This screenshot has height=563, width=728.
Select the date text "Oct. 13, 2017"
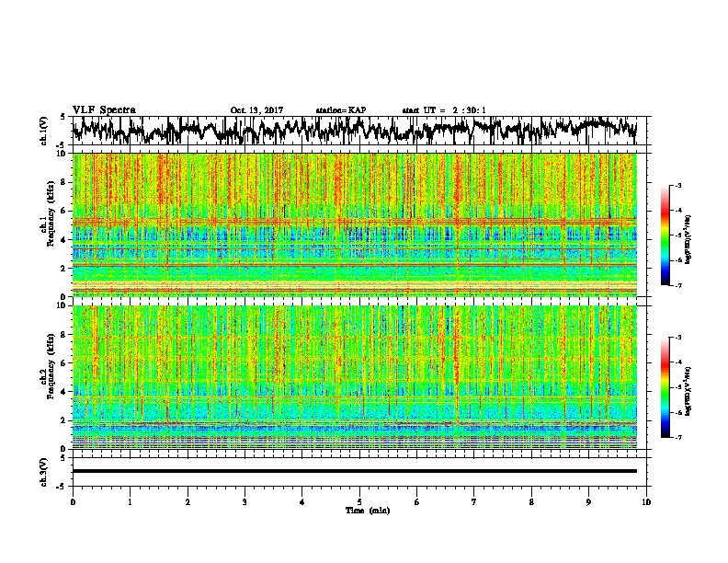click(256, 110)
